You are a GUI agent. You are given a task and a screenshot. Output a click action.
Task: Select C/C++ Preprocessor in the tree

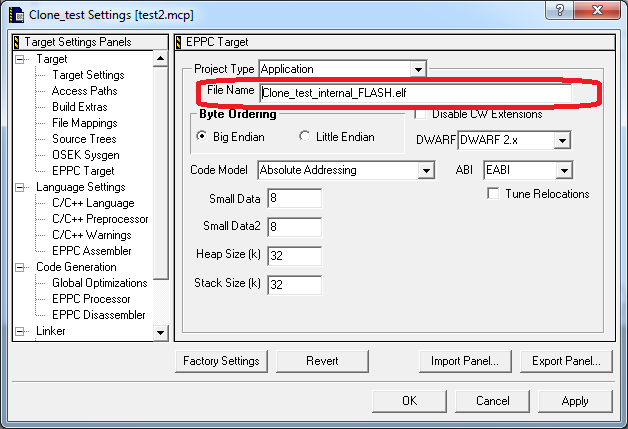(100, 219)
